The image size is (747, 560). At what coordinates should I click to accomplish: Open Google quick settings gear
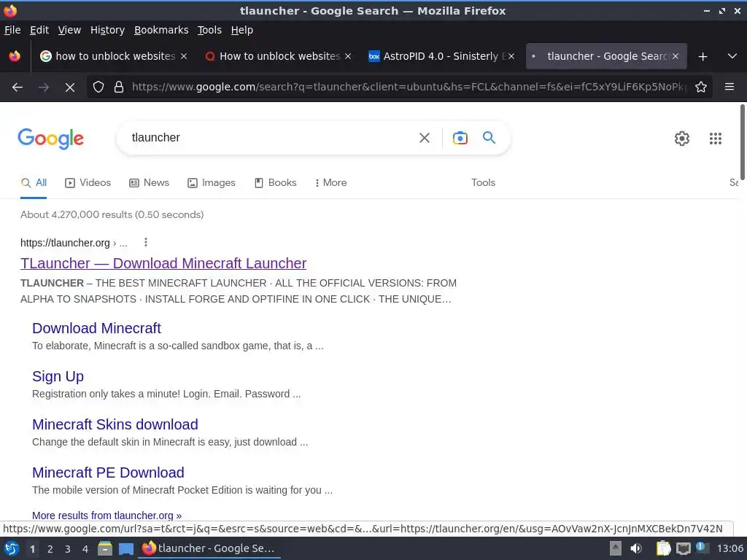(x=682, y=139)
